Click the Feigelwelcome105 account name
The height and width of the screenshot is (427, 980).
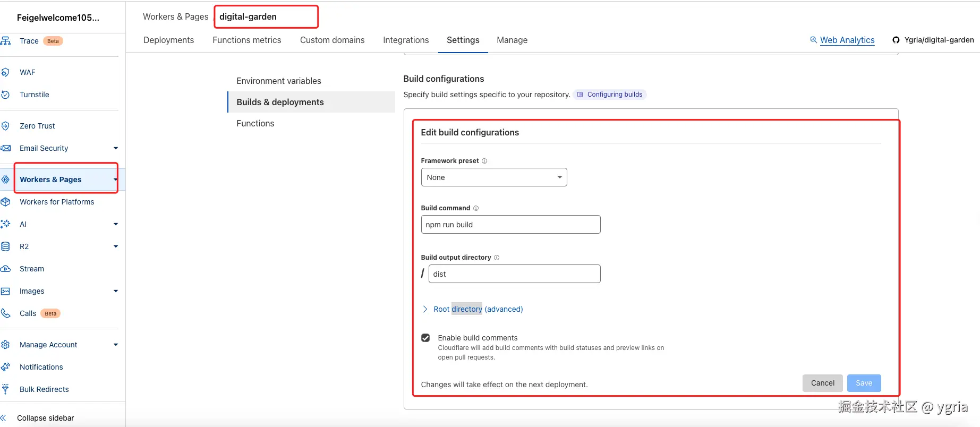click(58, 18)
